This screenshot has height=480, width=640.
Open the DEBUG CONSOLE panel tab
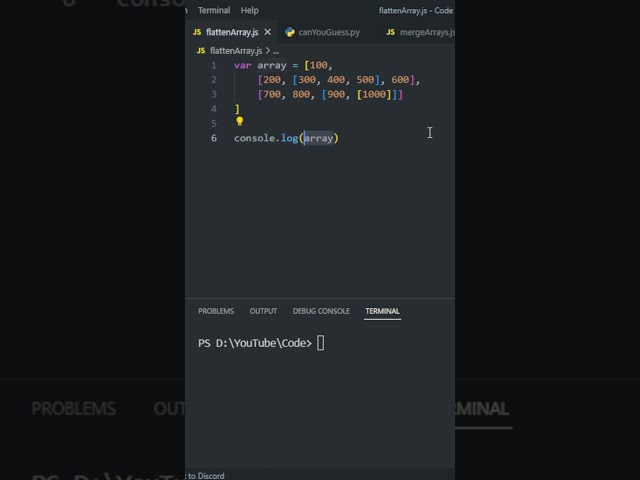pyautogui.click(x=321, y=311)
